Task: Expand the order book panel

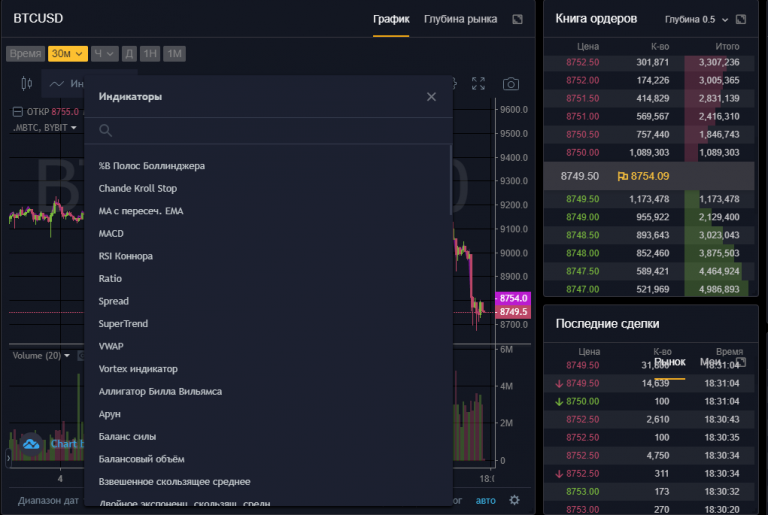Action: pos(755,19)
